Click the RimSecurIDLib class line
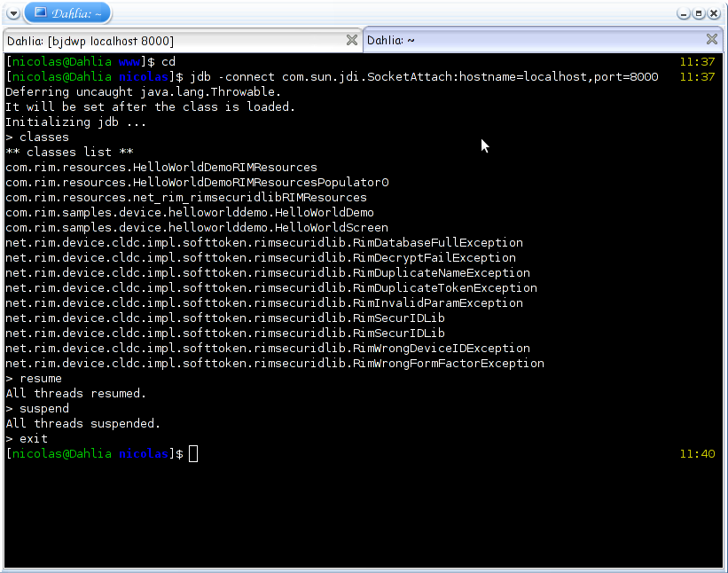This screenshot has height=573, width=728. tap(225, 334)
